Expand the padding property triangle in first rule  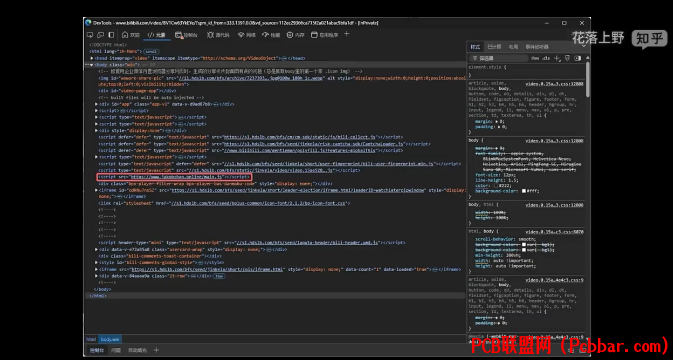click(x=499, y=127)
